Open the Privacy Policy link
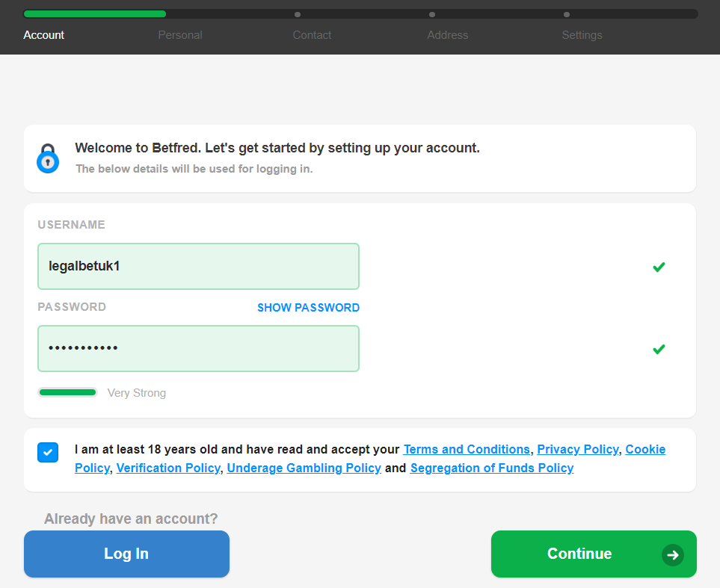The width and height of the screenshot is (720, 588). tap(578, 449)
